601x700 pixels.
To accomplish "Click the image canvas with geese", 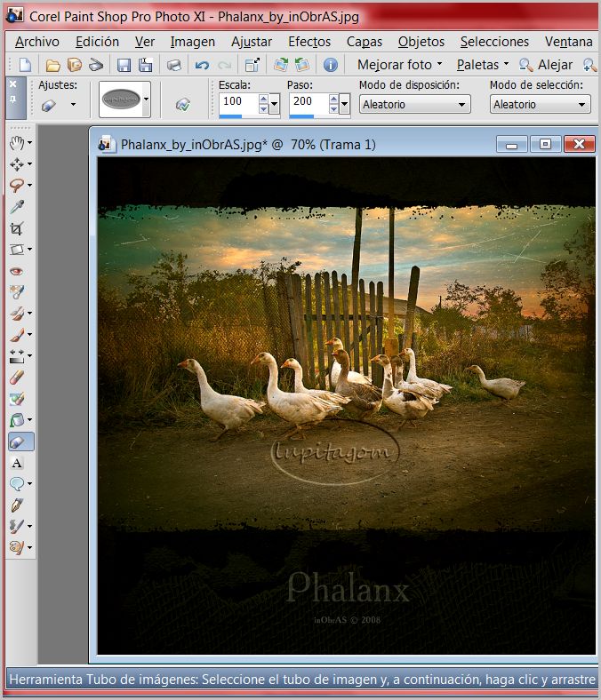I will [347, 405].
